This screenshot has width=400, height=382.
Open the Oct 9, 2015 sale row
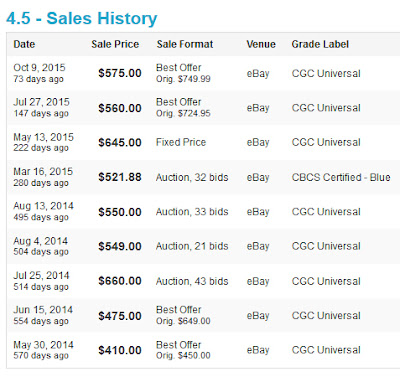pos(203,73)
